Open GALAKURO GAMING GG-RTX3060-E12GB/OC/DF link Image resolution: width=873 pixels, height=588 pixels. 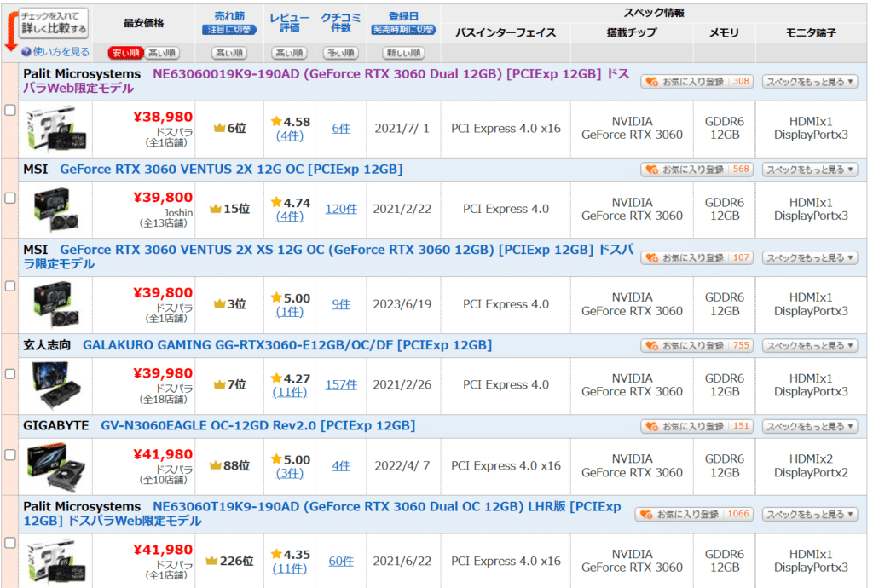point(287,345)
